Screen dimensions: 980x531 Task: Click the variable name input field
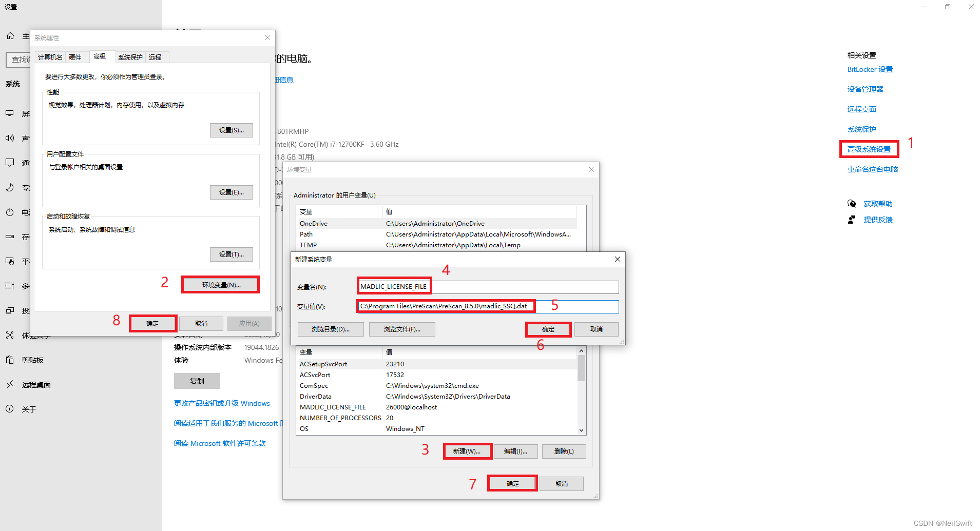[488, 287]
